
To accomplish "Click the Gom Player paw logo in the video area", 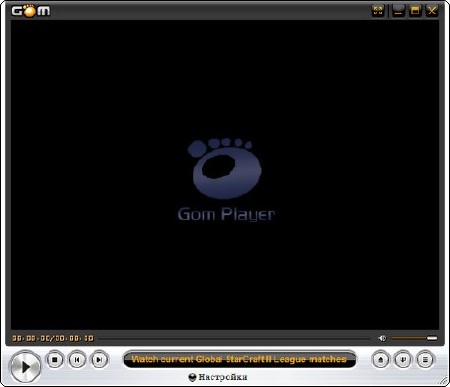I will pyautogui.click(x=225, y=168).
